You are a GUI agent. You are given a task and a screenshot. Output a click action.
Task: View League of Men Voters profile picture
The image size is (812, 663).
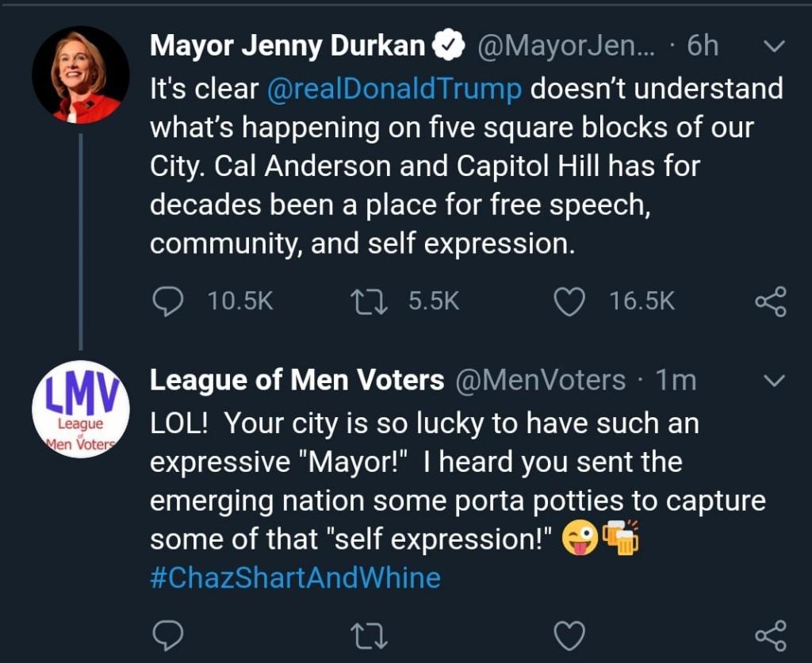pyautogui.click(x=80, y=409)
